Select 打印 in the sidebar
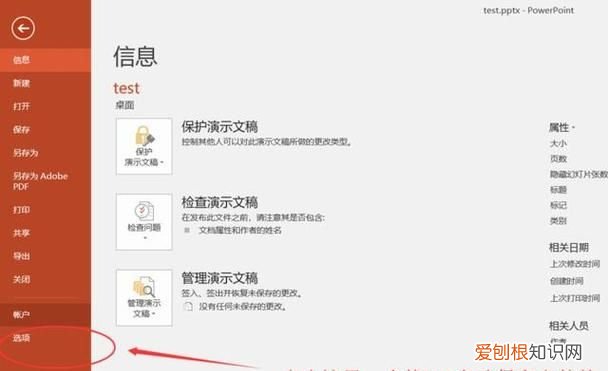 point(45,210)
